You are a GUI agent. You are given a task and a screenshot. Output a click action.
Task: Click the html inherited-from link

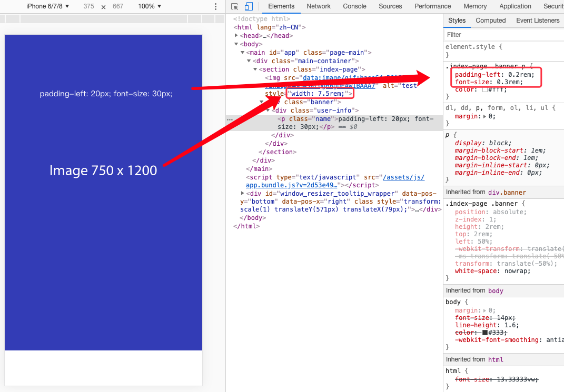496,360
